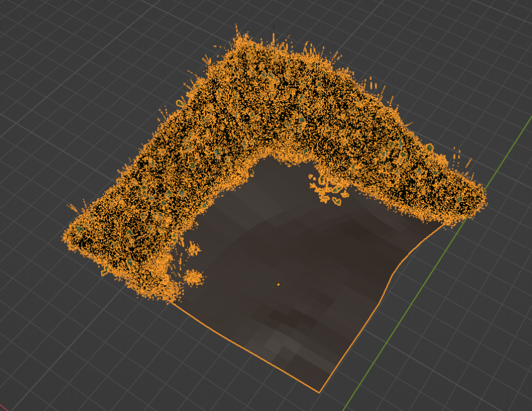Click the nearest bottom corner of the terrain plane

(319, 392)
